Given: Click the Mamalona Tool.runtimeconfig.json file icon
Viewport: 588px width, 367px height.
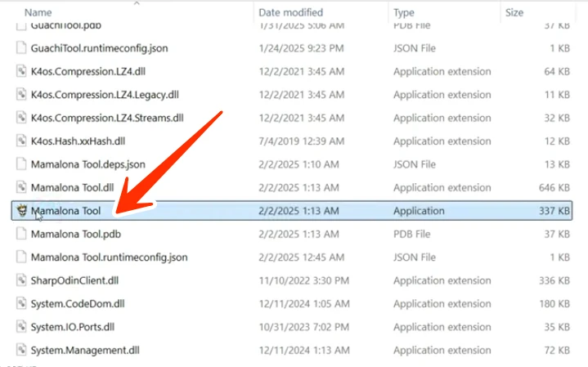Looking at the screenshot, I should coord(21,257).
